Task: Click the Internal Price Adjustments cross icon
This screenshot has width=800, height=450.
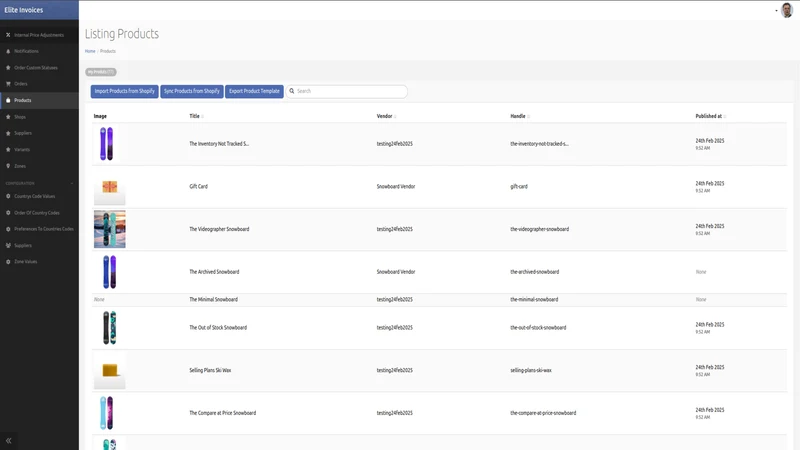Action: (x=8, y=35)
